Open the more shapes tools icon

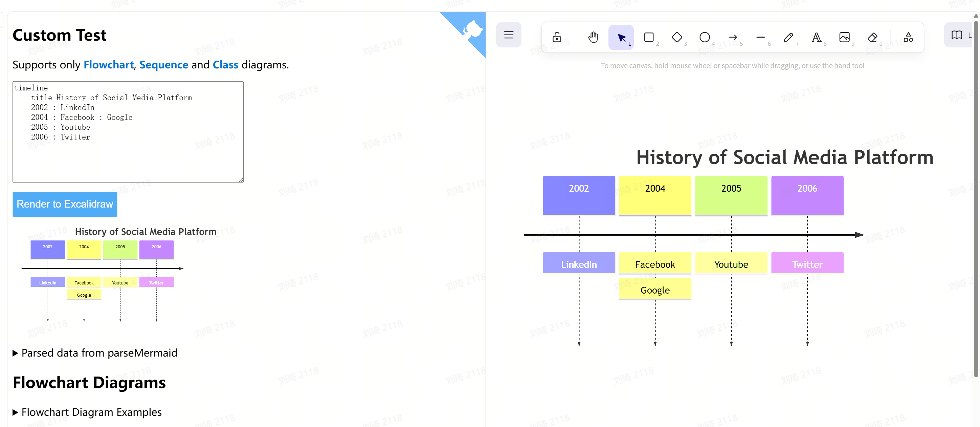click(908, 37)
